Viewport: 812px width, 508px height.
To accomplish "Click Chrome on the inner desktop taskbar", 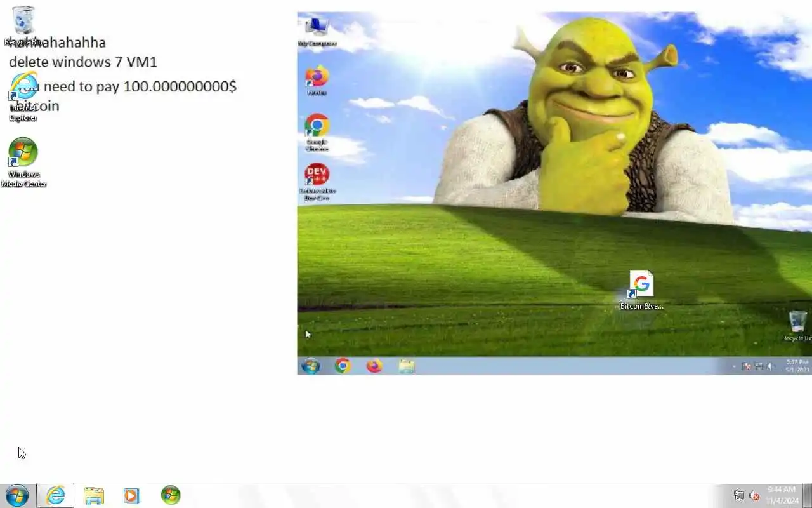I will [343, 366].
